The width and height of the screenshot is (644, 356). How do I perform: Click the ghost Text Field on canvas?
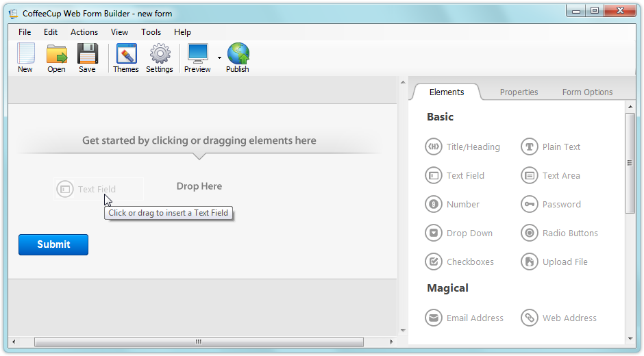tap(99, 189)
